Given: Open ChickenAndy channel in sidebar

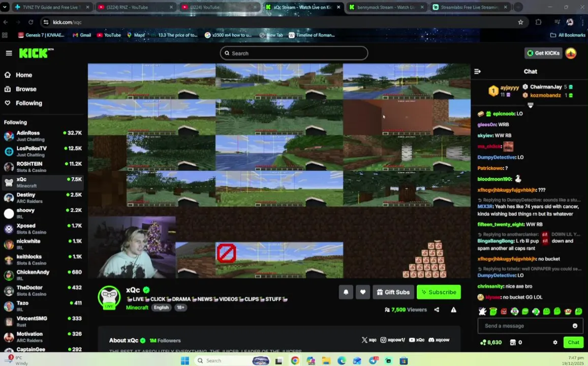Looking at the screenshot, I should click(43, 275).
